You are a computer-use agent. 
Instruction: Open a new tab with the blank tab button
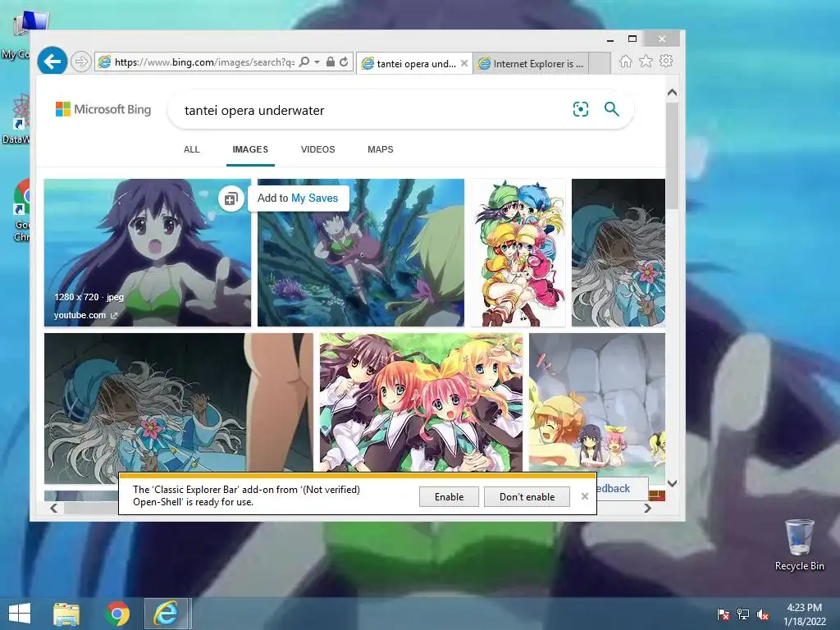tap(600, 63)
